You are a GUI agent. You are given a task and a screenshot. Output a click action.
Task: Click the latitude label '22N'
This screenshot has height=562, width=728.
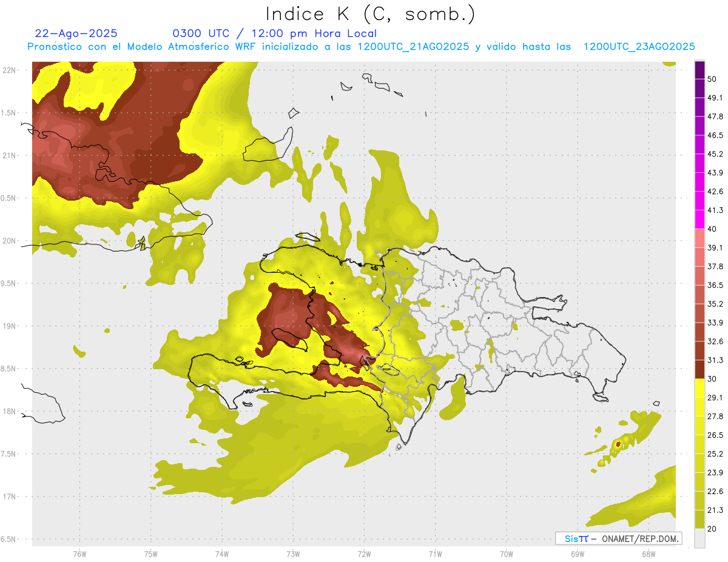click(x=8, y=70)
